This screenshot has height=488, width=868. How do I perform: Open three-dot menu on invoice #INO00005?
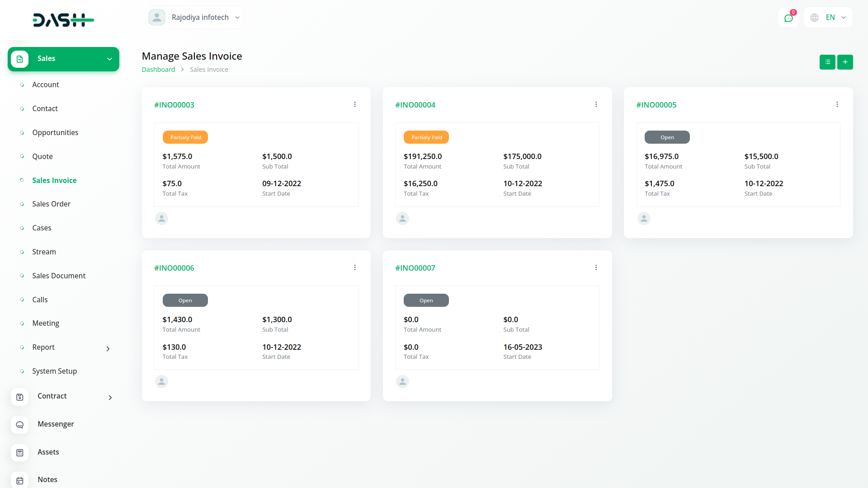tap(837, 104)
